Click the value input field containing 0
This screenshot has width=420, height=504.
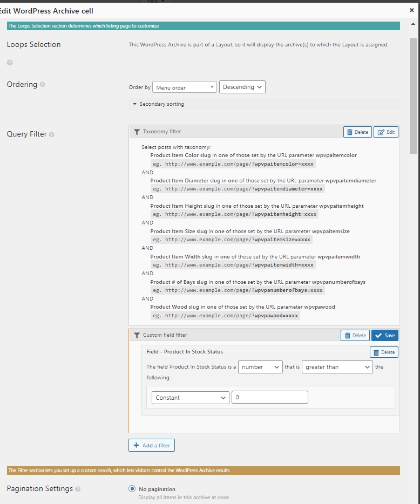[x=270, y=397]
